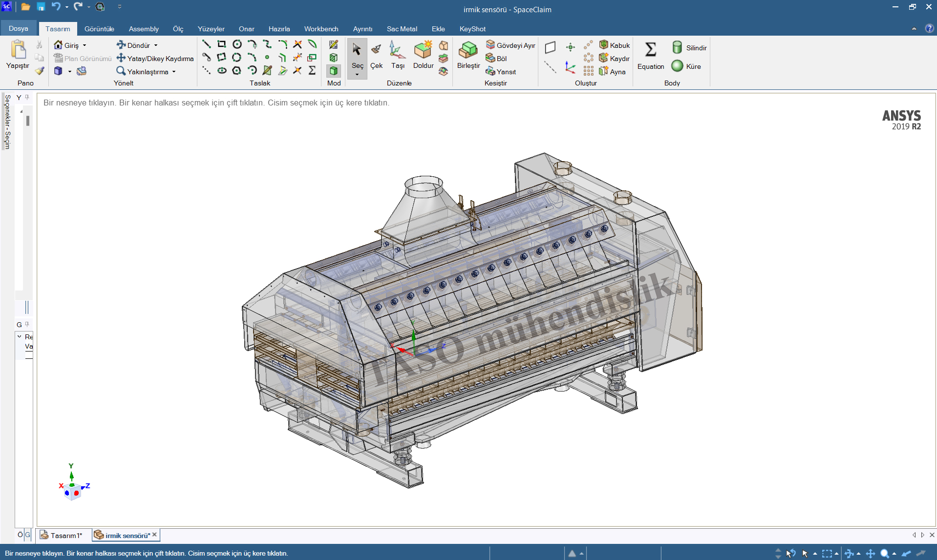Switch to the Sac Metal ribbon tab
Viewport: 937px width, 560px height.
coord(402,29)
